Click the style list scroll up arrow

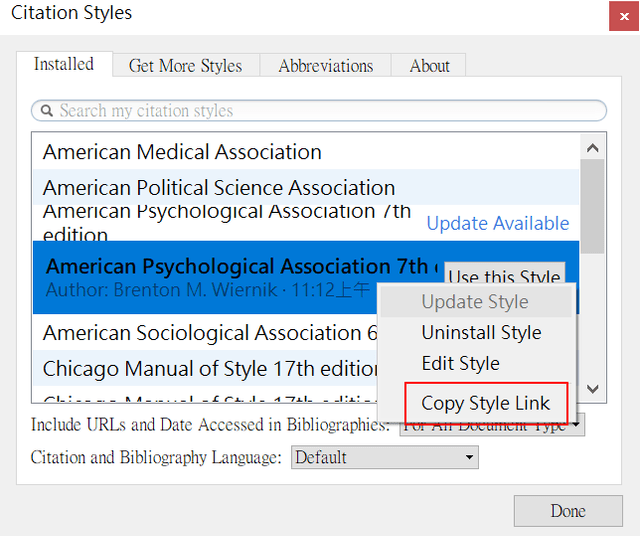[x=593, y=148]
